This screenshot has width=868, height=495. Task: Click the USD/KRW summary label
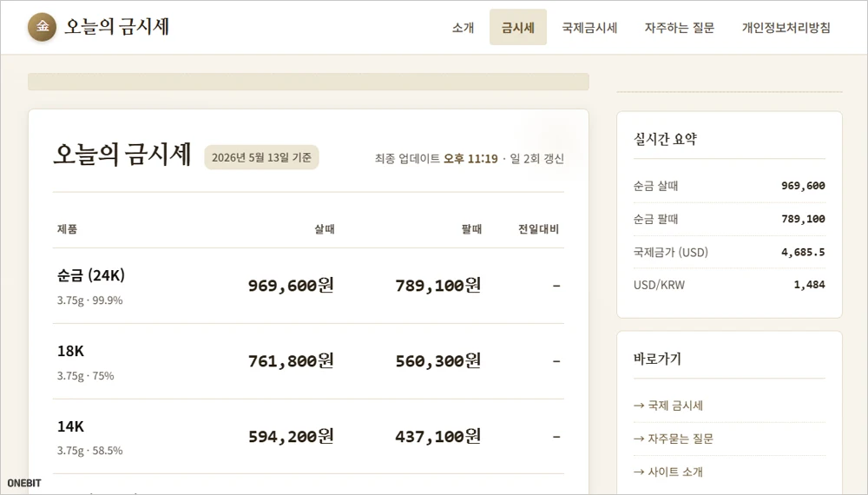pos(659,285)
